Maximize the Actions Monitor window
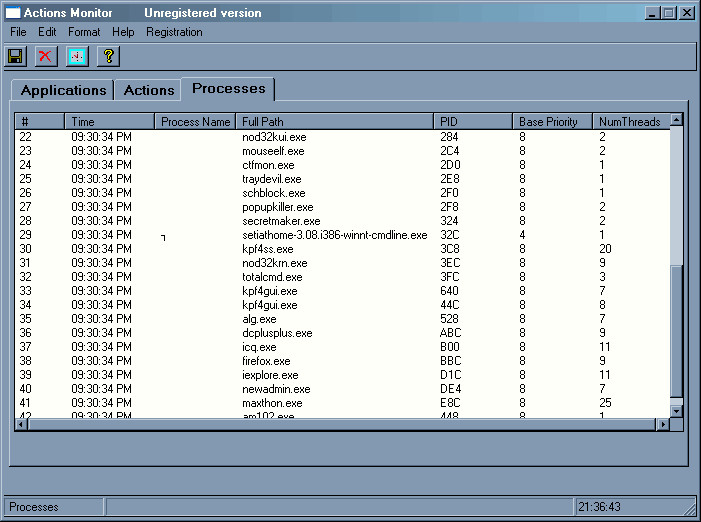Image resolution: width=701 pixels, height=522 pixels. 669,13
